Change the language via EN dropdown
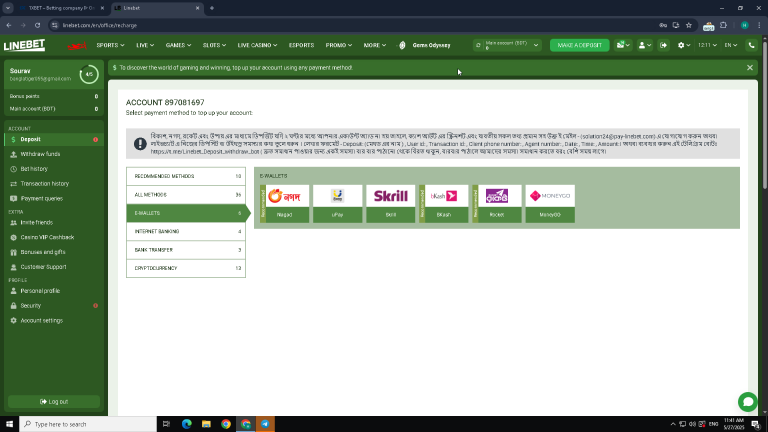This screenshot has height=432, width=768. (x=731, y=45)
